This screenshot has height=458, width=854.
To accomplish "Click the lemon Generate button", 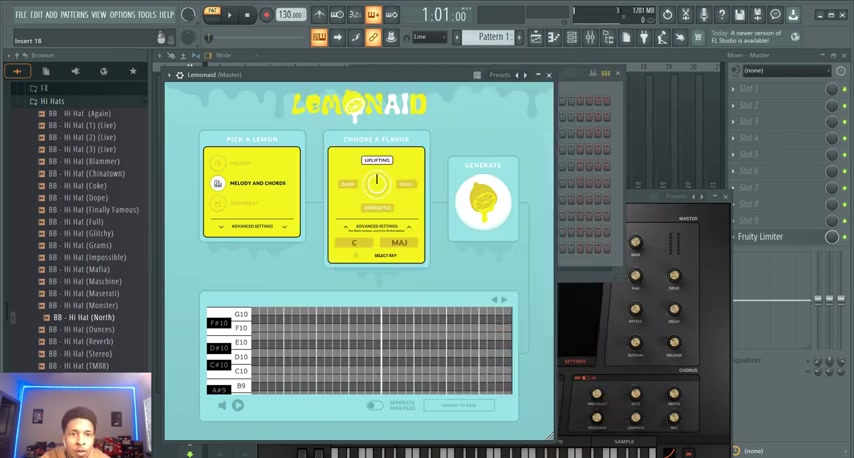I will tap(483, 203).
